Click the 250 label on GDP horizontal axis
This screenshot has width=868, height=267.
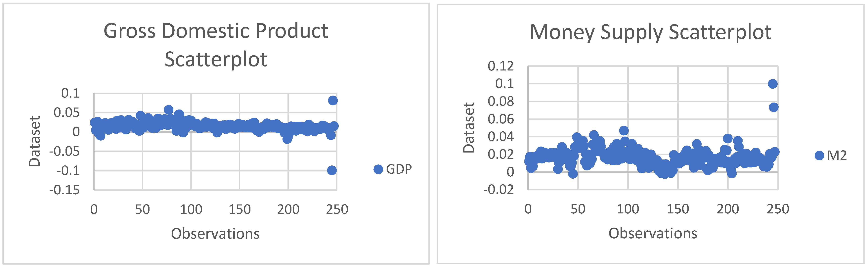point(337,210)
